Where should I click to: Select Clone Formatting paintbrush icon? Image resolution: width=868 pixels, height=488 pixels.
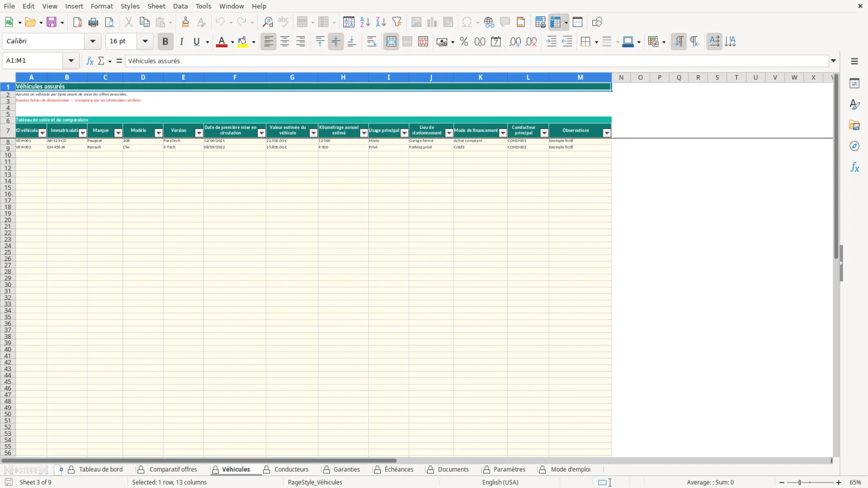[186, 22]
